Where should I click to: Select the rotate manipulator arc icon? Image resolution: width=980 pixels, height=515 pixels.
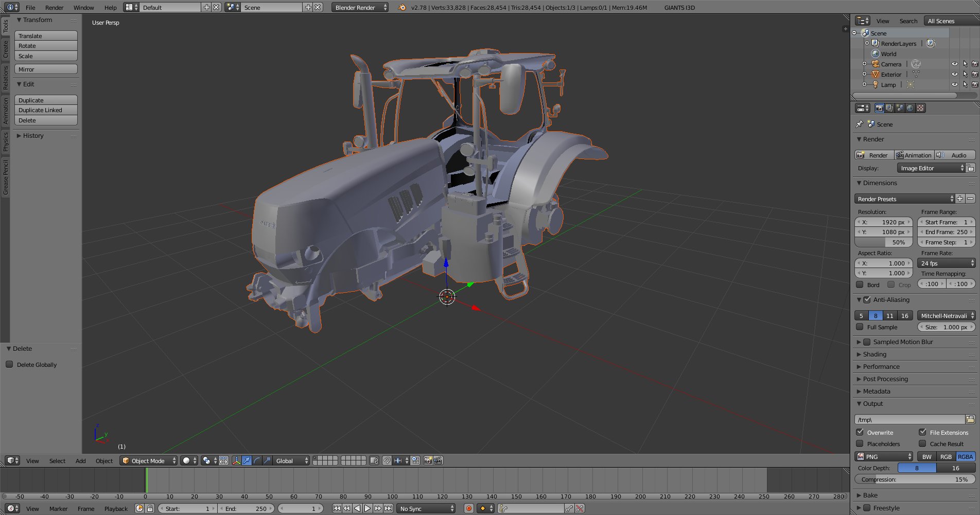257,460
